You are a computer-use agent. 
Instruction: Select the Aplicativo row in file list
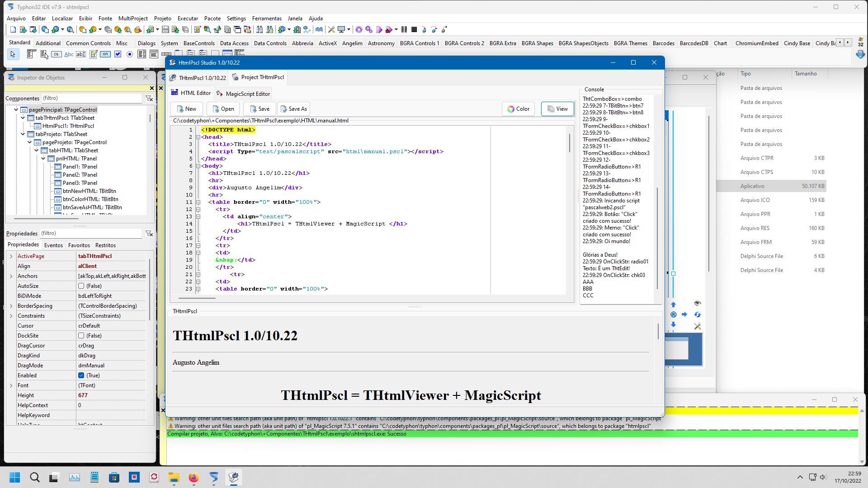[771, 186]
